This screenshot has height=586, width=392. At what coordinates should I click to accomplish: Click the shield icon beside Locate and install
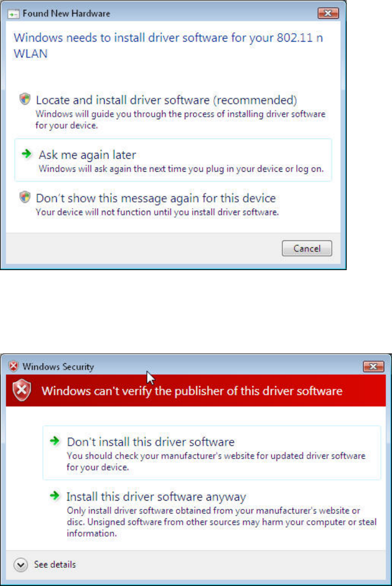coord(25,99)
